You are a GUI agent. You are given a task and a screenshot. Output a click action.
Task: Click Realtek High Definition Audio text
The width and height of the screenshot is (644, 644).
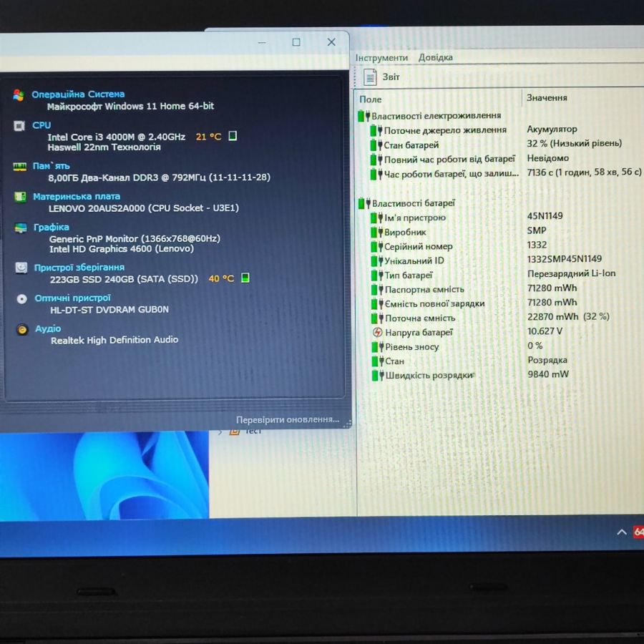pos(114,340)
